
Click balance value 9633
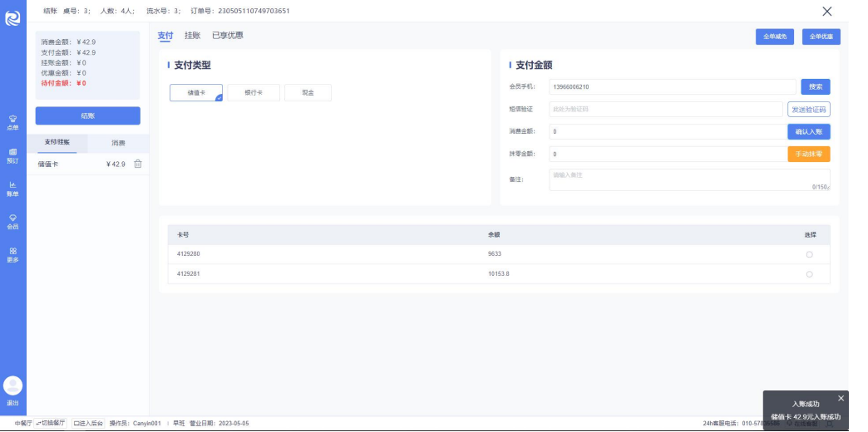coord(495,254)
